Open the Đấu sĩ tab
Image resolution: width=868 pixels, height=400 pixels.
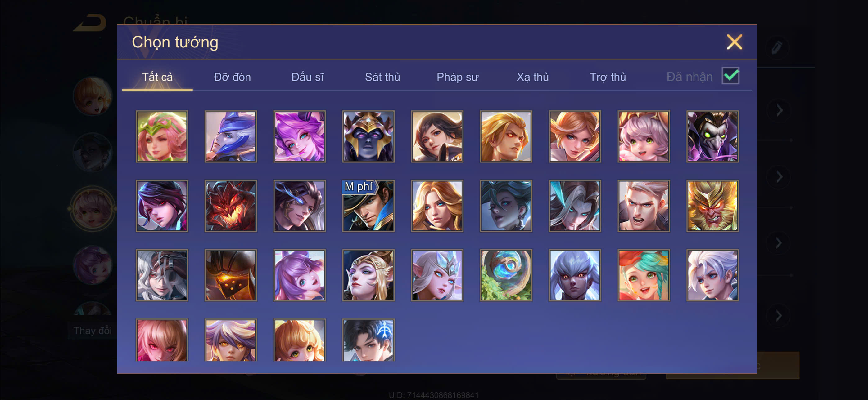coord(307,77)
